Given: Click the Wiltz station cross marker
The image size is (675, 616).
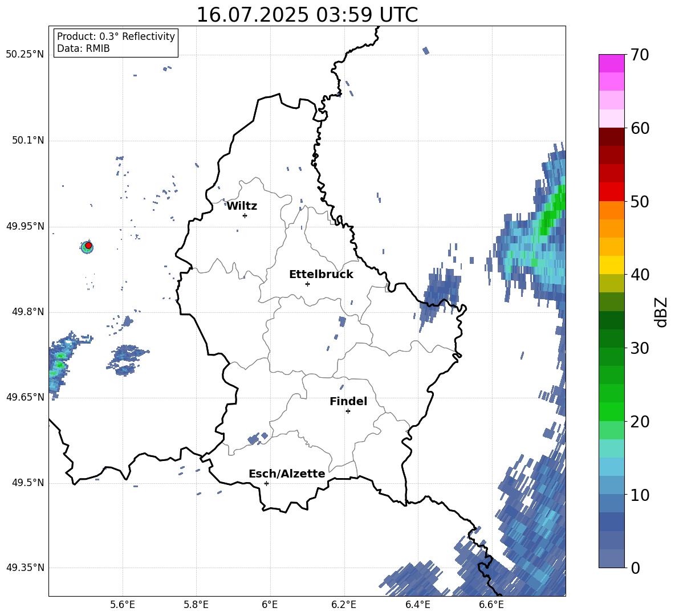Looking at the screenshot, I should tap(245, 215).
